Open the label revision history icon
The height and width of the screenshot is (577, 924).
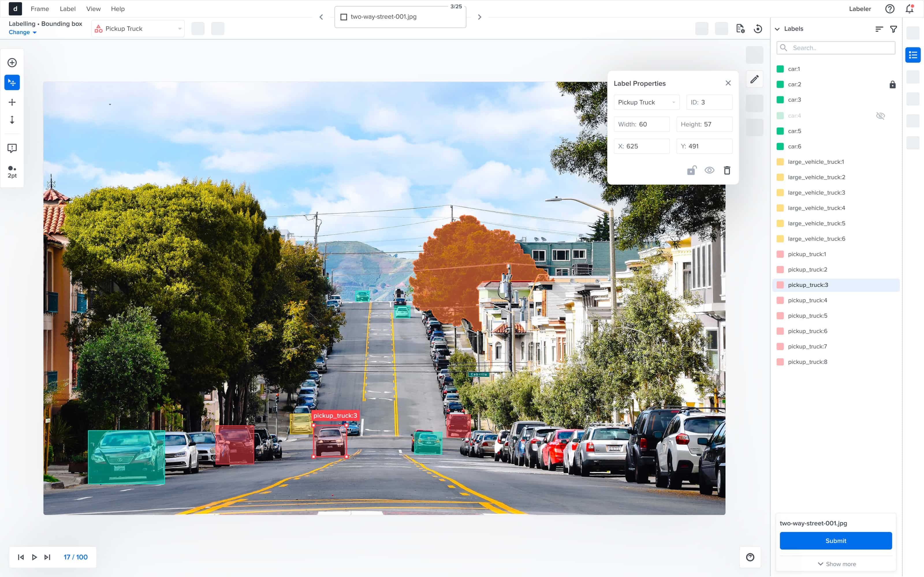(x=758, y=29)
